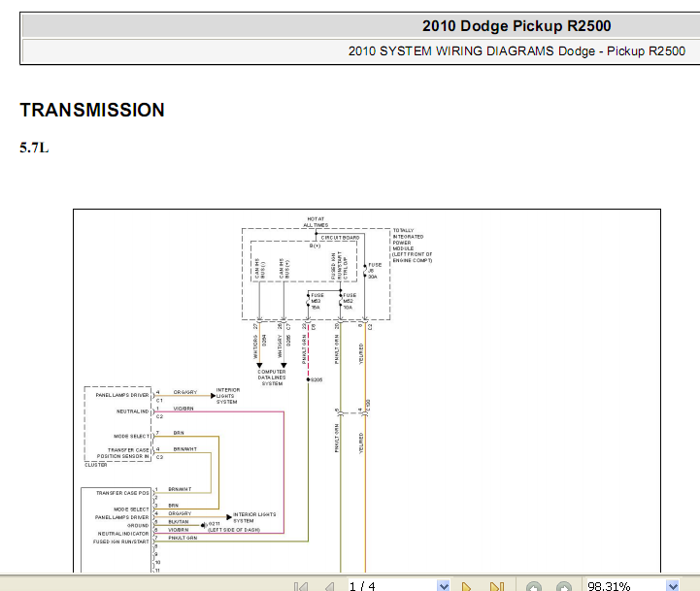This screenshot has height=591, width=700.
Task: Click the page number field showing 1 / 4
Action: (x=392, y=585)
